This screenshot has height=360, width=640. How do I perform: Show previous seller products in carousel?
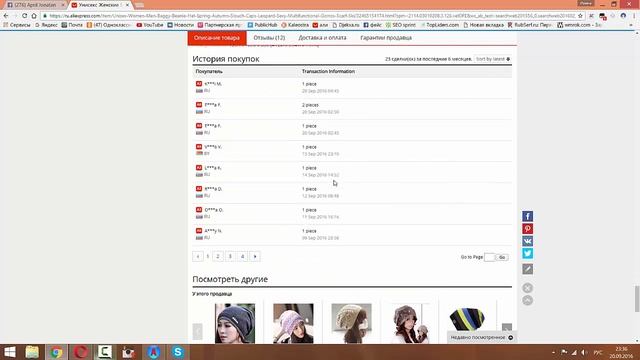(x=197, y=331)
